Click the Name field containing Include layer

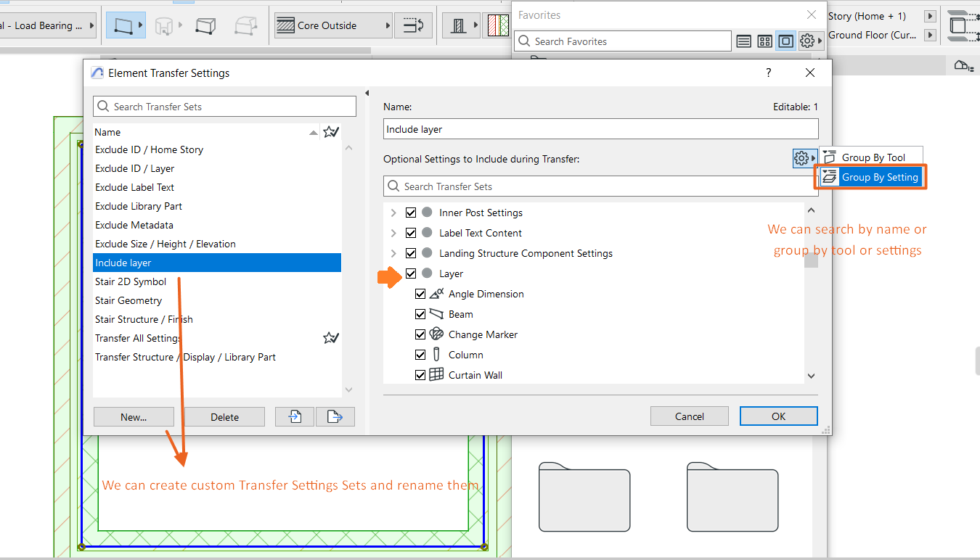coord(601,129)
